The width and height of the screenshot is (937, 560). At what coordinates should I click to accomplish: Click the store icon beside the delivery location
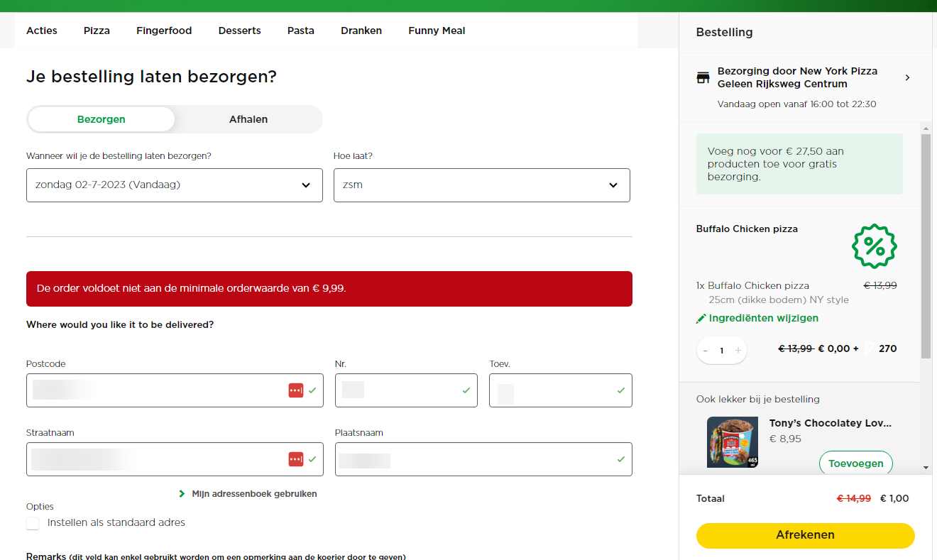coord(703,78)
